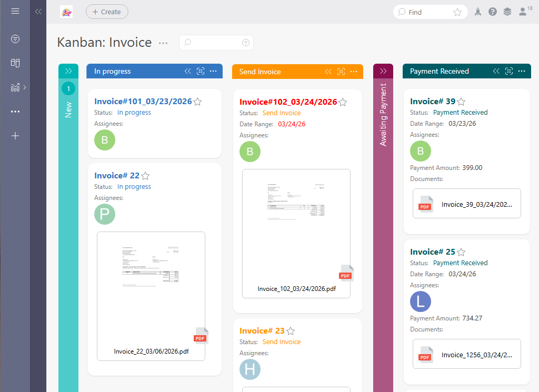Click the scan icon in Send Invoice column
Viewport: 539px width, 392px height.
click(x=341, y=72)
